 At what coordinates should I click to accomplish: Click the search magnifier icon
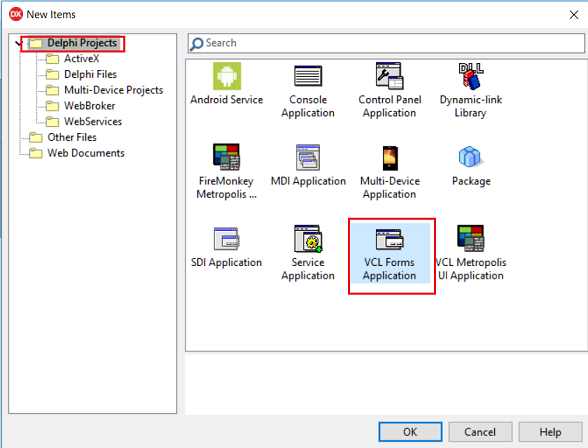[x=196, y=44]
